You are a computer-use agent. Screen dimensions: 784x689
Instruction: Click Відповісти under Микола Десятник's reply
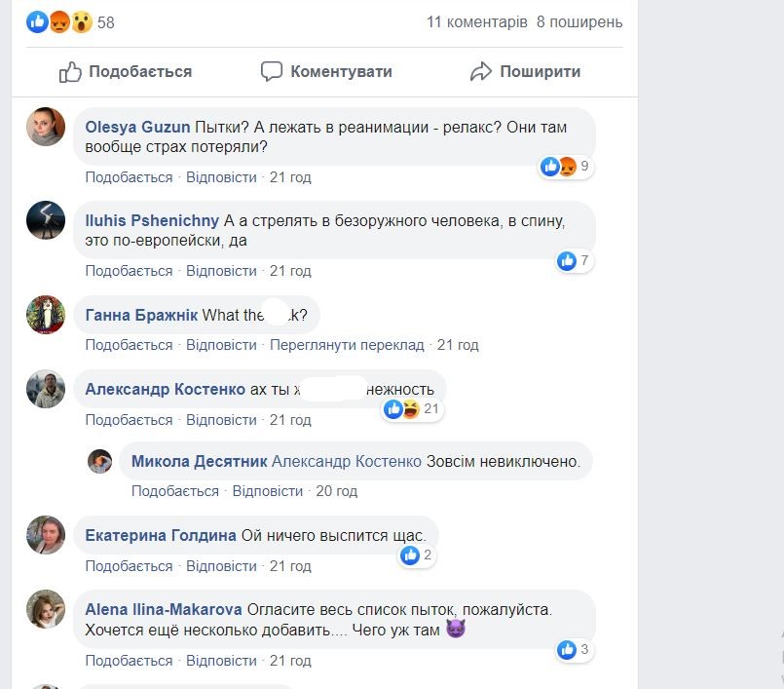tap(268, 491)
